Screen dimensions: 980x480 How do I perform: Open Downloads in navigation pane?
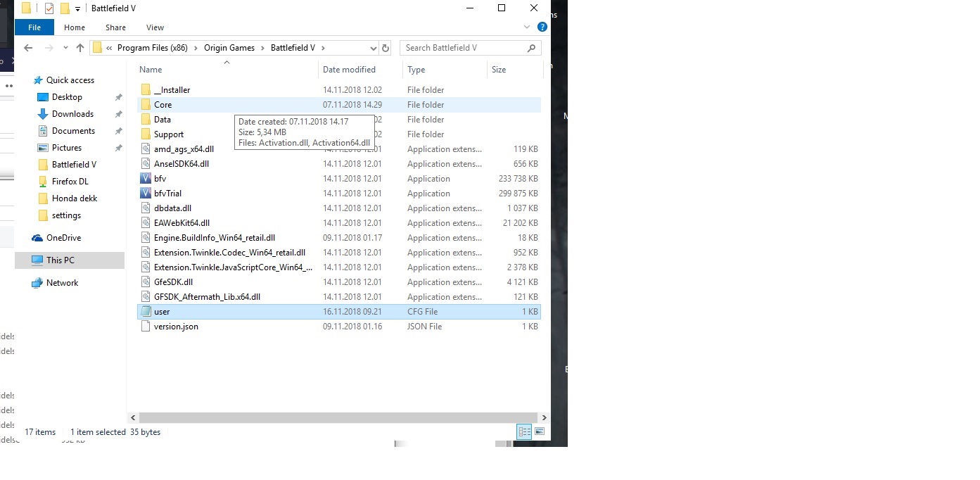pyautogui.click(x=72, y=114)
